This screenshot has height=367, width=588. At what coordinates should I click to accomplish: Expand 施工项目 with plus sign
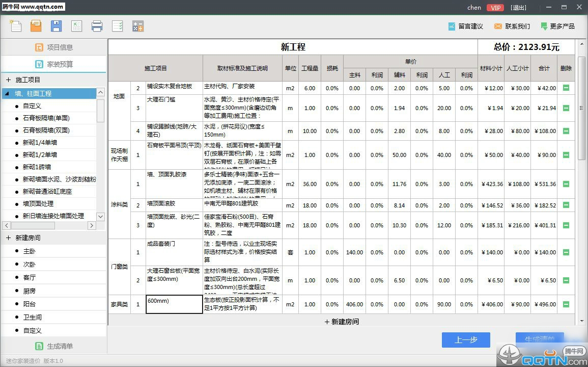pos(9,80)
